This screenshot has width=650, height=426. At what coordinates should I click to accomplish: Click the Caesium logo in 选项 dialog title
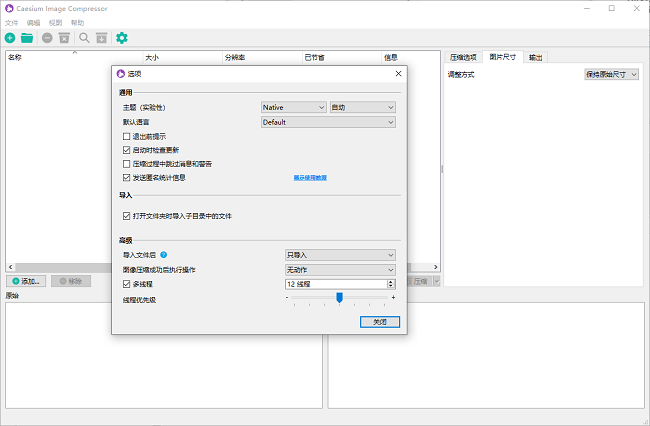pyautogui.click(x=121, y=74)
